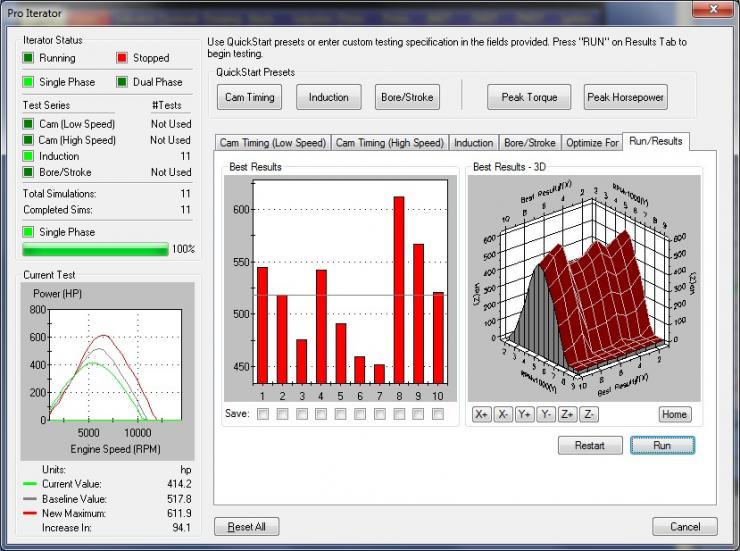Open the Cam Timing (High Speed) tab
The image size is (740, 551).
[389, 142]
